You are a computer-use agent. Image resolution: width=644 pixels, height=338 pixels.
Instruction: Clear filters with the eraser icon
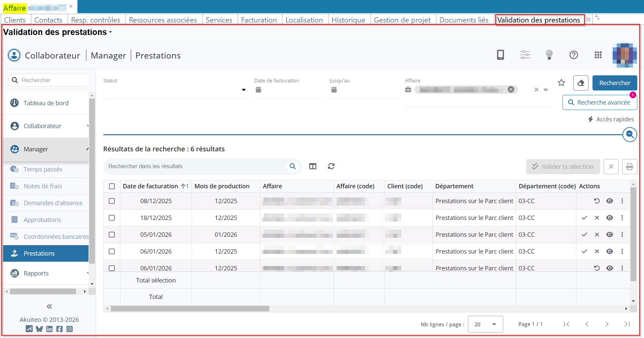(581, 83)
